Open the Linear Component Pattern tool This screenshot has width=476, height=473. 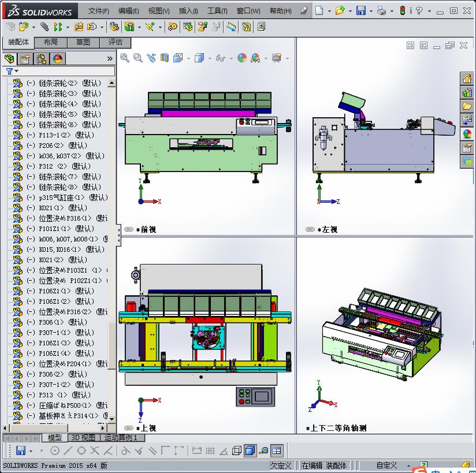pos(57,27)
